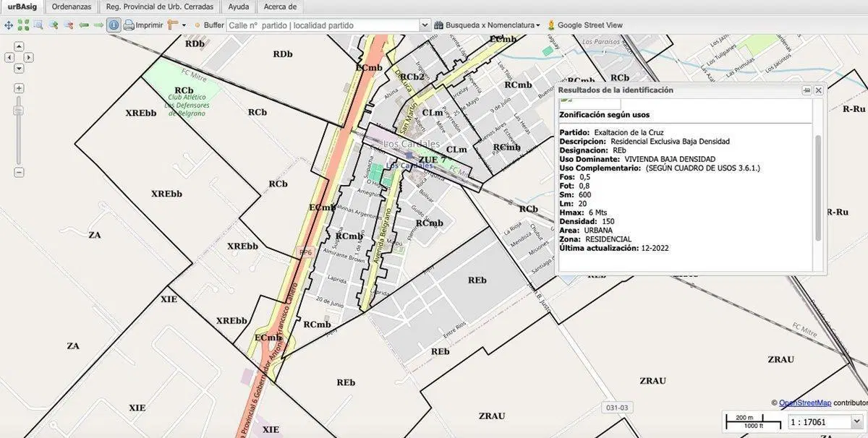Screen dimensions: 868x438
Task: Click 'Última actualización: 12-2022' line
Action: pos(614,248)
